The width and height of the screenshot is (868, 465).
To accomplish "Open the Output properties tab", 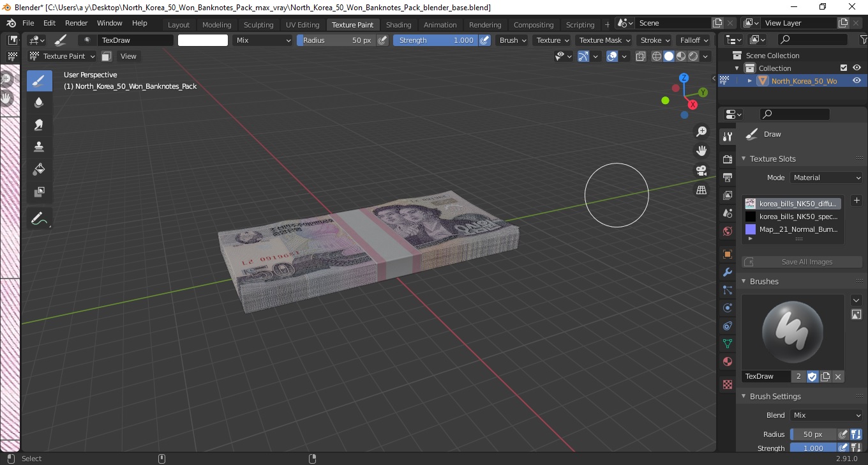I will click(x=727, y=177).
